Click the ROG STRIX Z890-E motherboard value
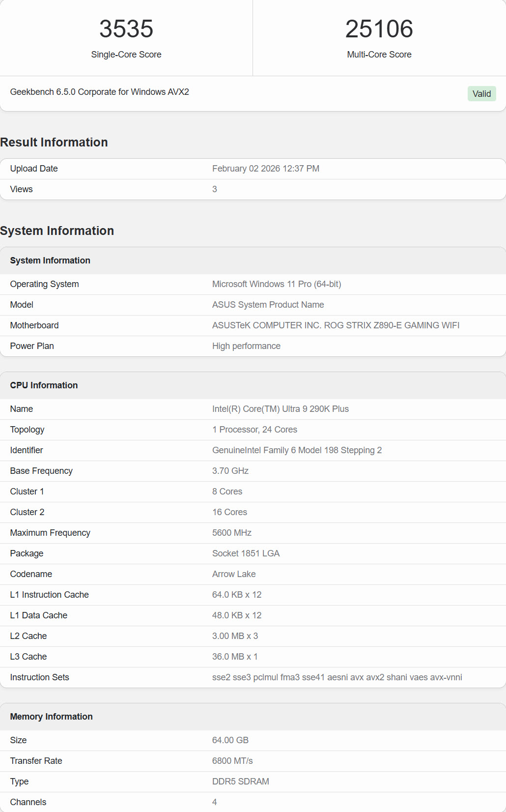Image resolution: width=506 pixels, height=812 pixels. [x=336, y=325]
